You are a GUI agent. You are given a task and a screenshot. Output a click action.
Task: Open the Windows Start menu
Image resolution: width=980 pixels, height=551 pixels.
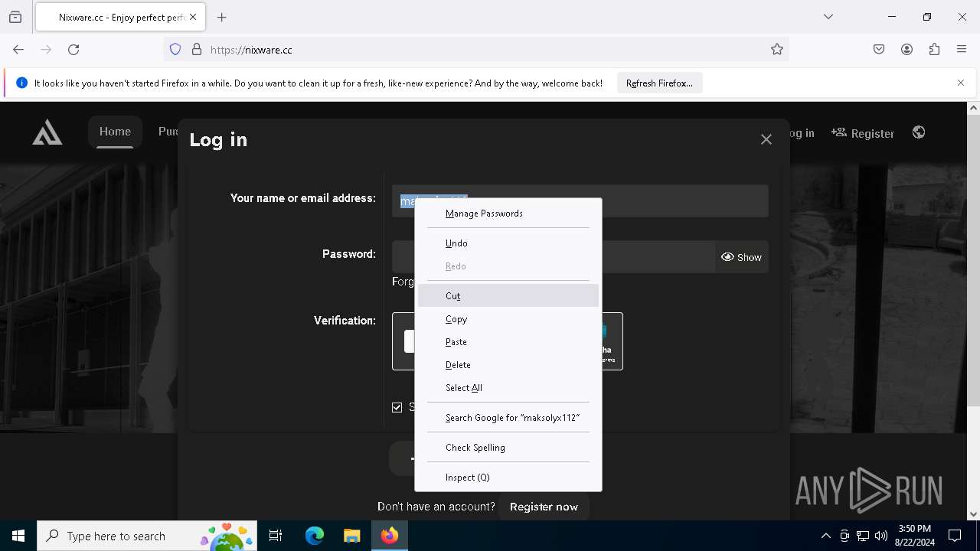point(18,536)
